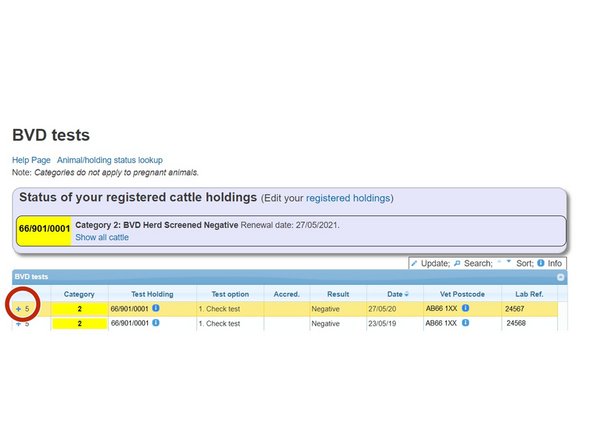Click vet postcode info icon, 27/05/20 row
592x444 pixels.
pyautogui.click(x=466, y=308)
